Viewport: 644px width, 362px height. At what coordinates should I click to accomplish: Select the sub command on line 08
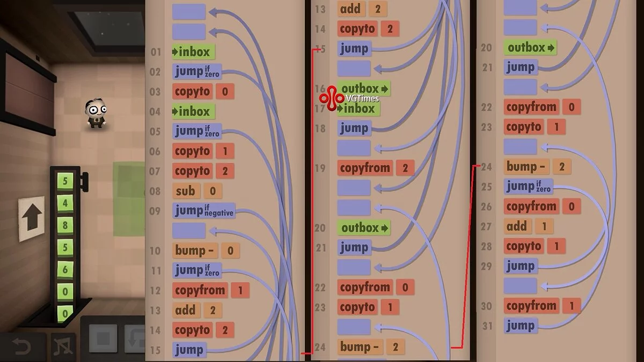[x=186, y=191]
